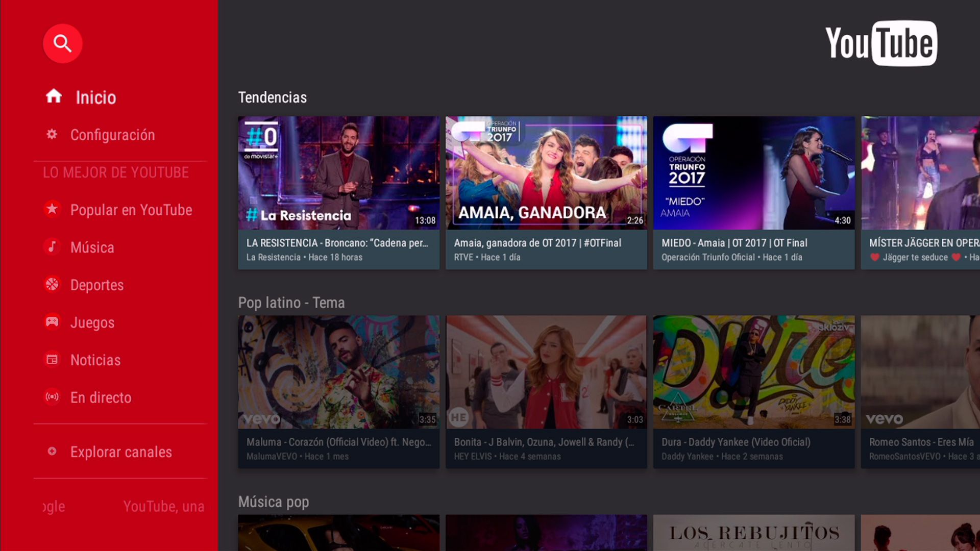
Task: Click title 'Dura - Daddy Yankee (Video Oficial)'
Action: click(736, 442)
